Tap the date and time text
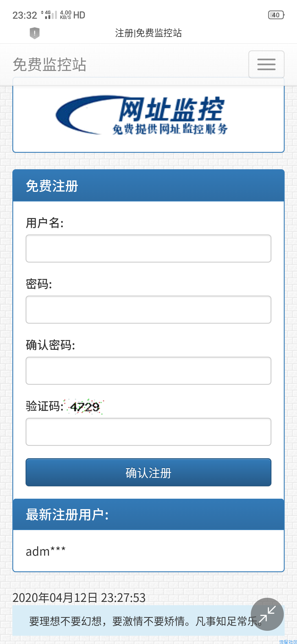This screenshot has width=297, height=644. click(x=79, y=598)
